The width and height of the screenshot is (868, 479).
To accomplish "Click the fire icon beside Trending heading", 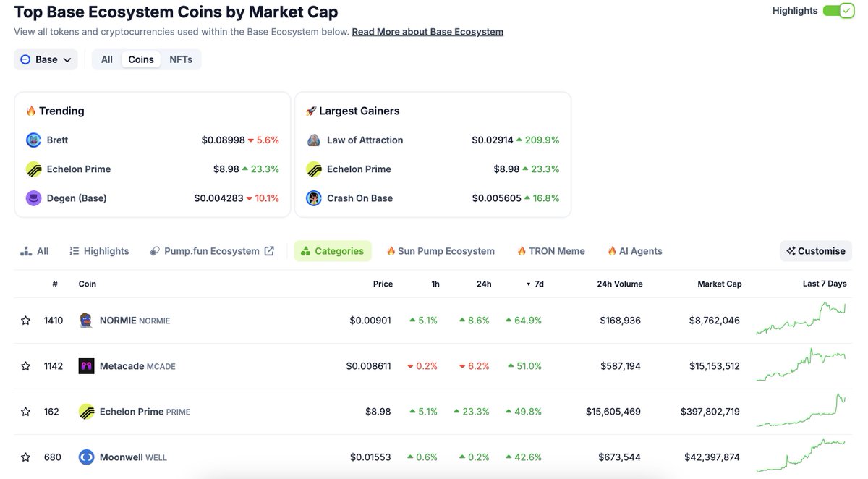I will [31, 111].
